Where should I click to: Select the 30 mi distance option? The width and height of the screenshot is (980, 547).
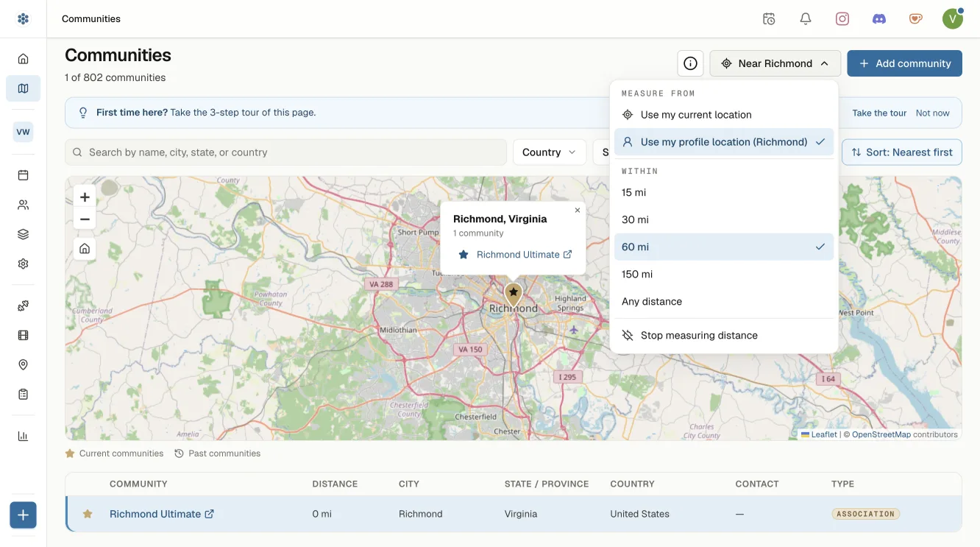tap(724, 219)
